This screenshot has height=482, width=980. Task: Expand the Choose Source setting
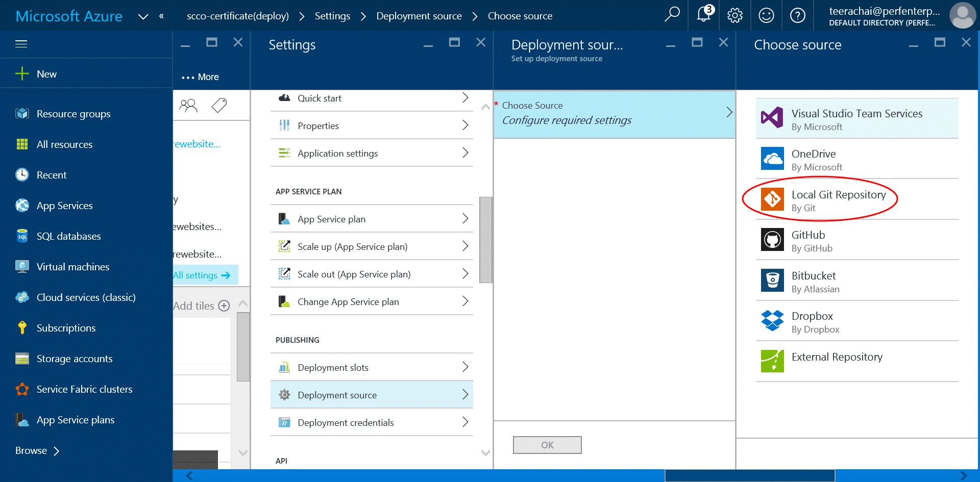(x=614, y=114)
